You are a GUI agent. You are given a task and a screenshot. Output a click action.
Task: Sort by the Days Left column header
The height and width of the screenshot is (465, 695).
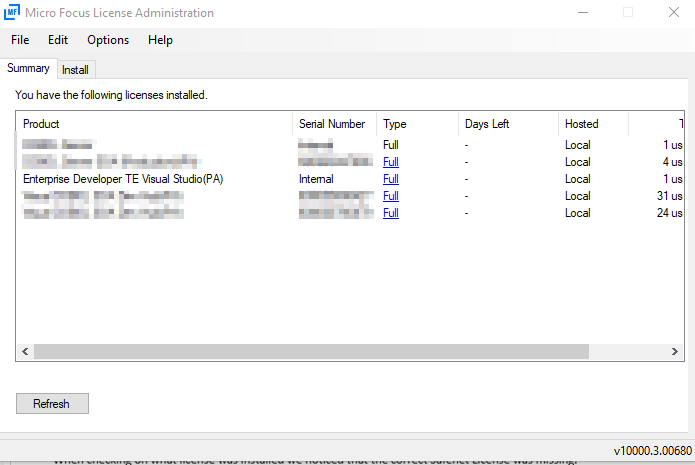coord(508,124)
